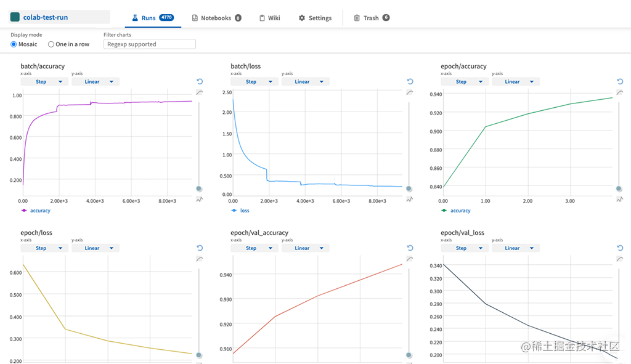Jagged line icon below the epoch/accuracy slider

pyautogui.click(x=619, y=199)
